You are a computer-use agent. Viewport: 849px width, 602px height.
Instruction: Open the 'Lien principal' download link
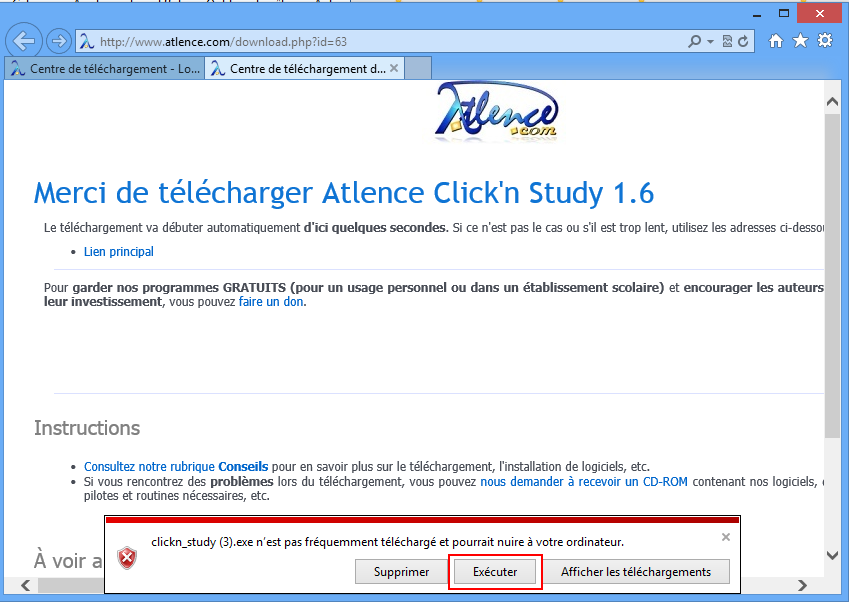tap(119, 252)
